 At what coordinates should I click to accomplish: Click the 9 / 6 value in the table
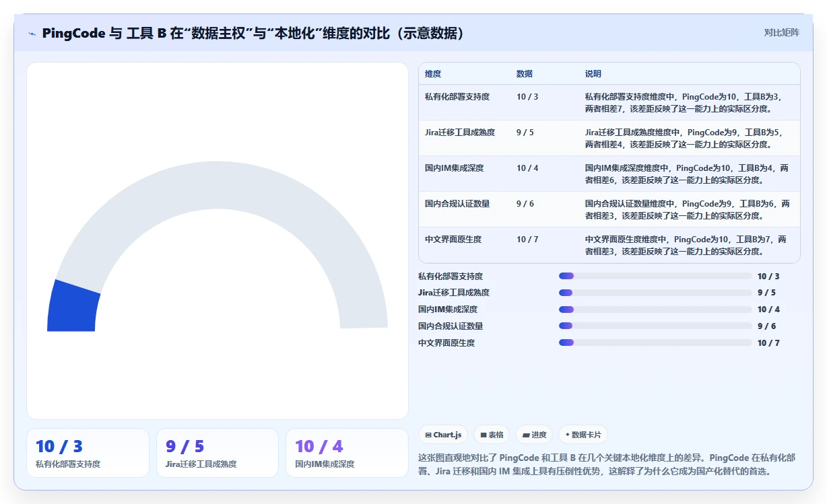tap(525, 204)
